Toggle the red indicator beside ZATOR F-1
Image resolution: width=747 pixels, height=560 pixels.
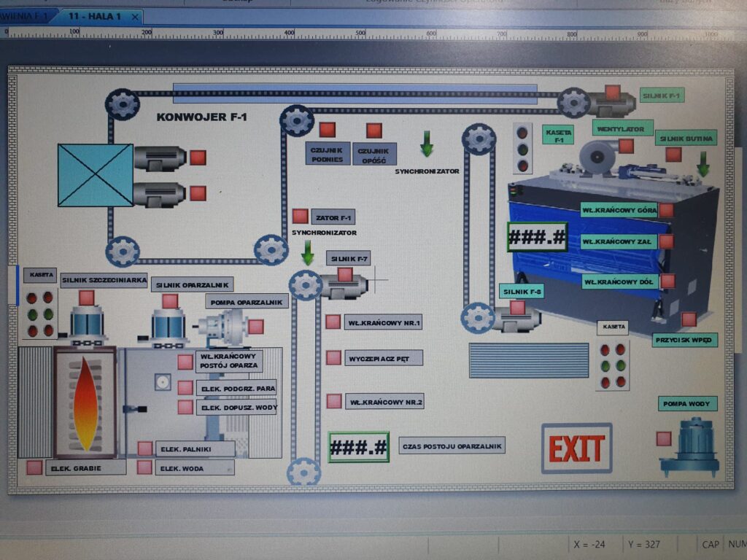click(300, 217)
